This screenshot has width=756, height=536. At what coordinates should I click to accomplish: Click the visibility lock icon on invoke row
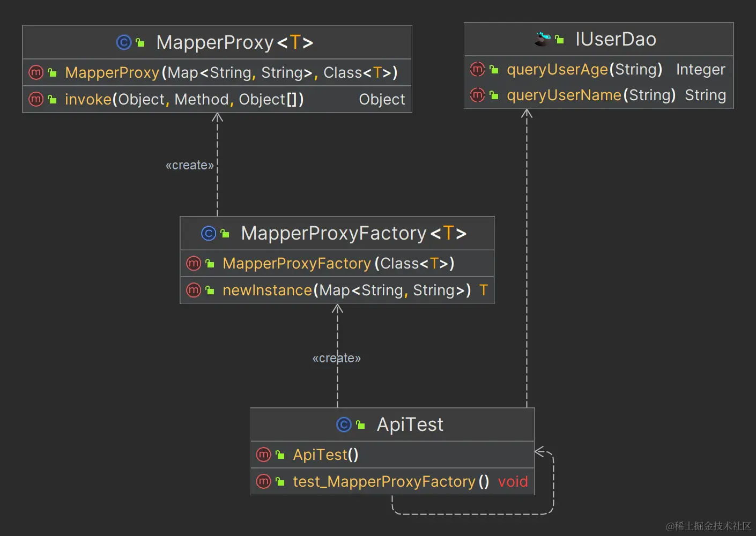[52, 99]
